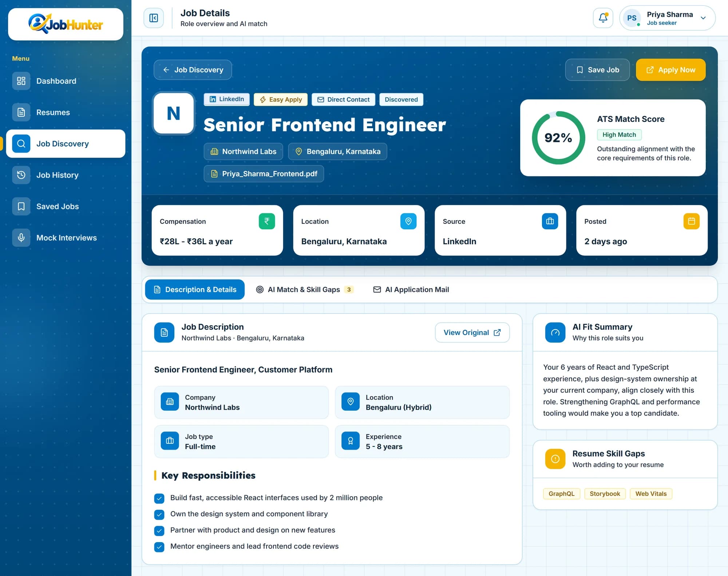Click the Northwind Labs N company logo
The width and height of the screenshot is (728, 576).
174,113
